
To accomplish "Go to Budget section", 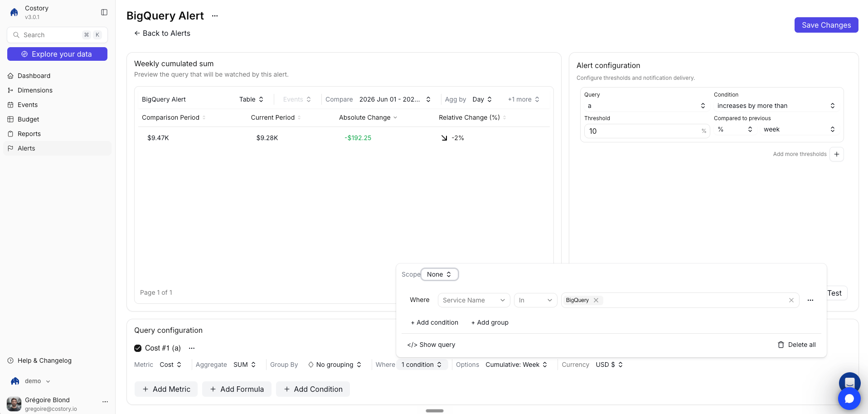I will click(58, 119).
